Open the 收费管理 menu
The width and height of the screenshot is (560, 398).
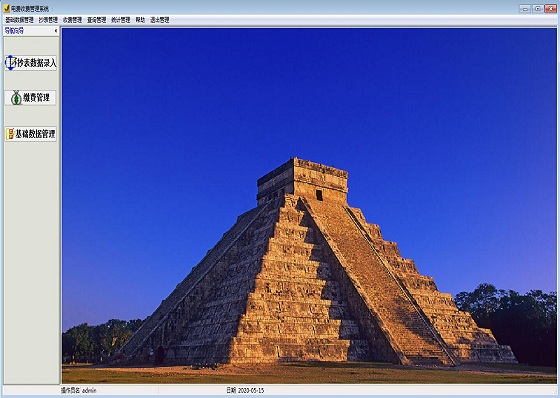pos(72,20)
